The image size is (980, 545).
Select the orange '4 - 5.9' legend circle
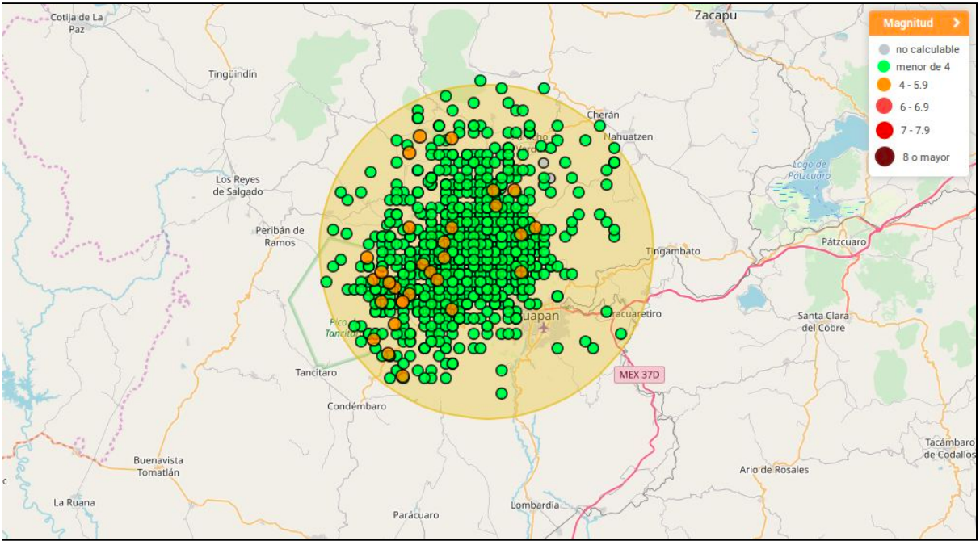tap(884, 85)
